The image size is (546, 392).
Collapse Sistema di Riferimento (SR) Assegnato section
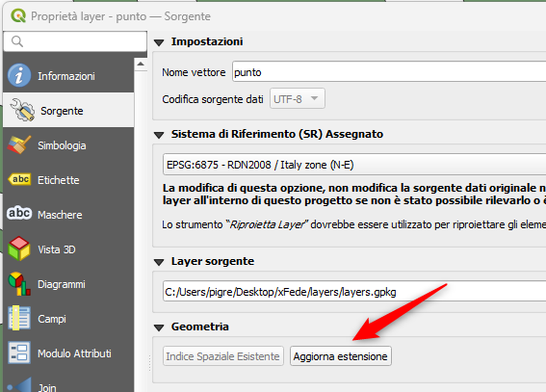159,135
